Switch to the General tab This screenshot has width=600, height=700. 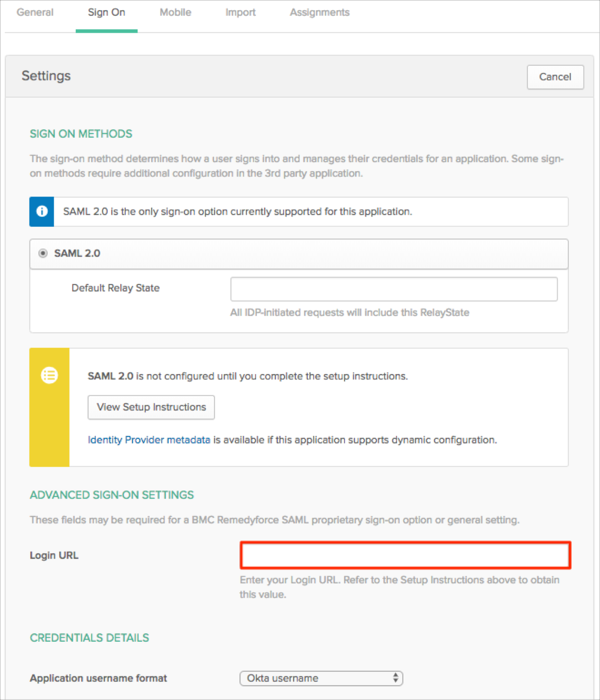[x=35, y=13]
